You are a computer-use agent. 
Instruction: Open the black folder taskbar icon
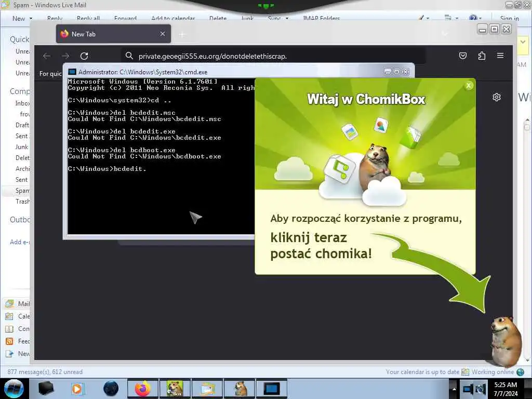[x=46, y=389]
